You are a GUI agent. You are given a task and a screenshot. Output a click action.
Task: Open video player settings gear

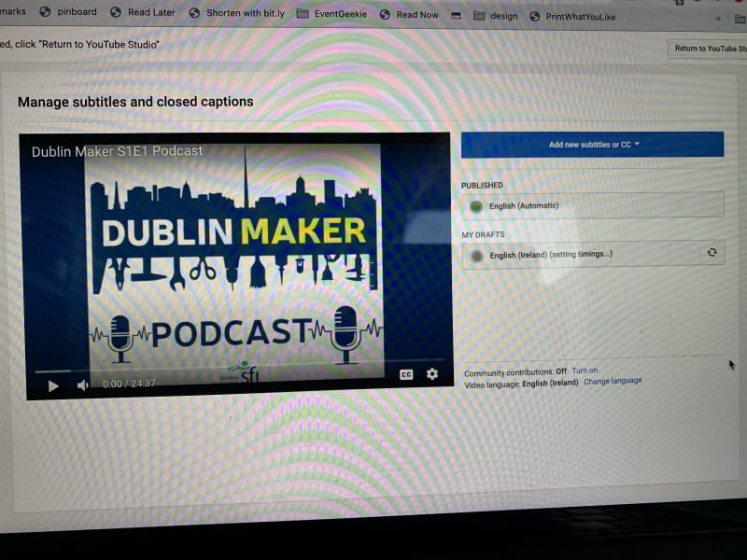click(432, 374)
